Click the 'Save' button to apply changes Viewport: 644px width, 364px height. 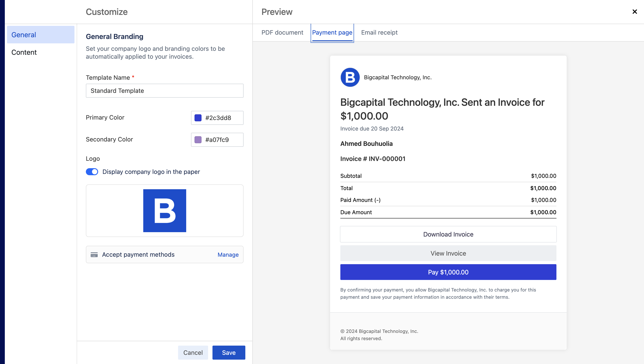coord(229,352)
